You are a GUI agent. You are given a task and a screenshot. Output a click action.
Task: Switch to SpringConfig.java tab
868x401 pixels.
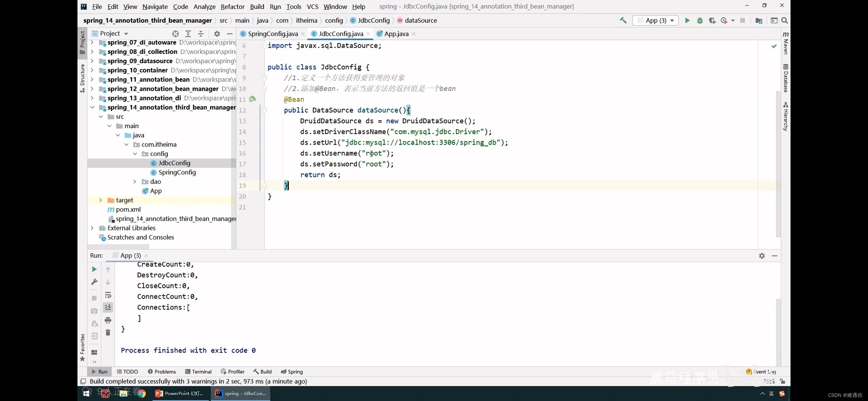pos(273,34)
